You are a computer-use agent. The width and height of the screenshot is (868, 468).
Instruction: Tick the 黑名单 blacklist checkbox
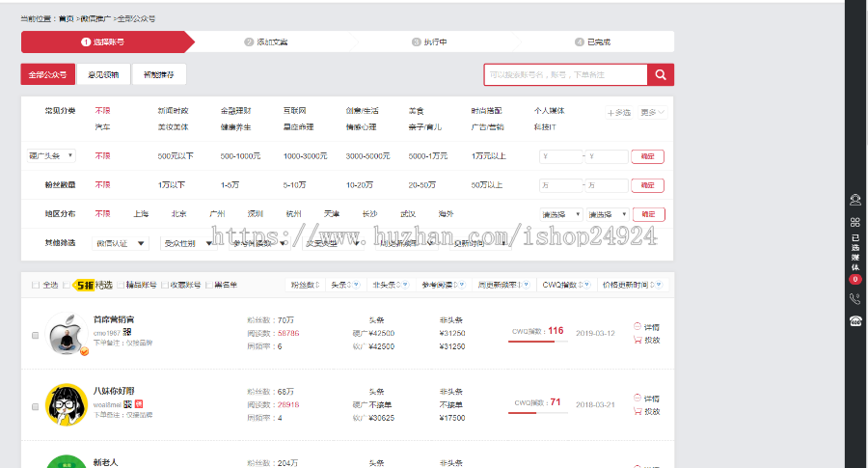(209, 286)
